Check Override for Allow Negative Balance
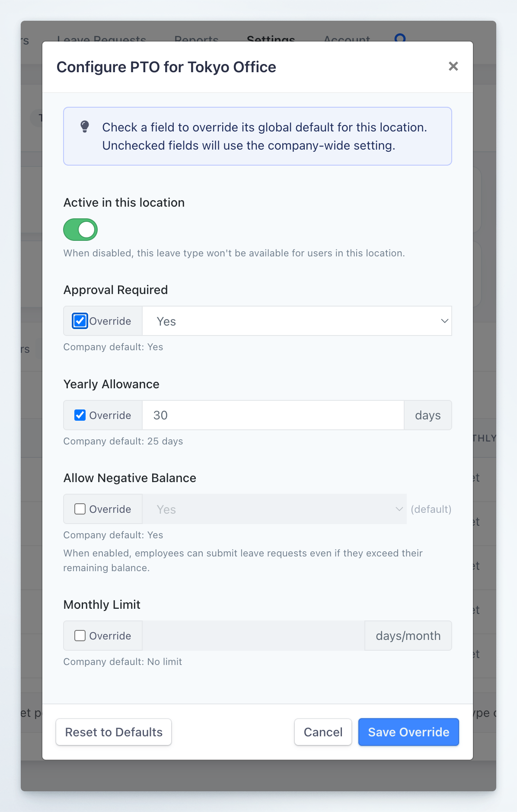Screen dimensions: 517x812 coord(80,509)
